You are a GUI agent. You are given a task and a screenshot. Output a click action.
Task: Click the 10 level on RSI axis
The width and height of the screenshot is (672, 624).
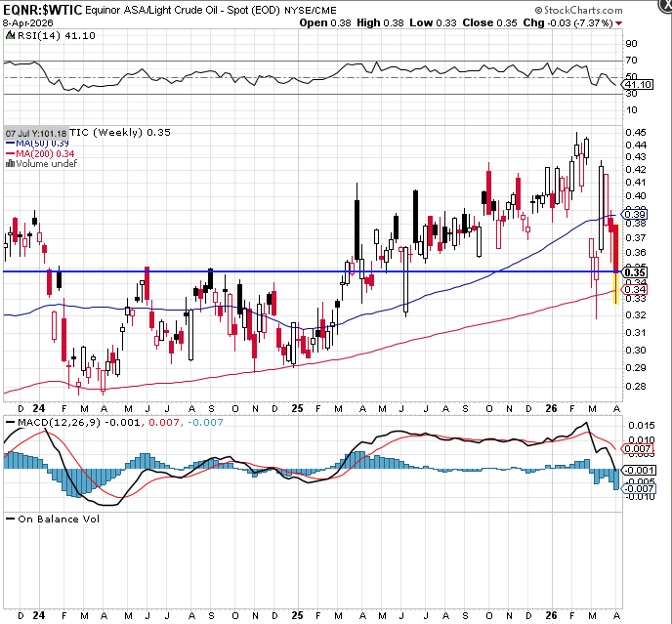631,110
